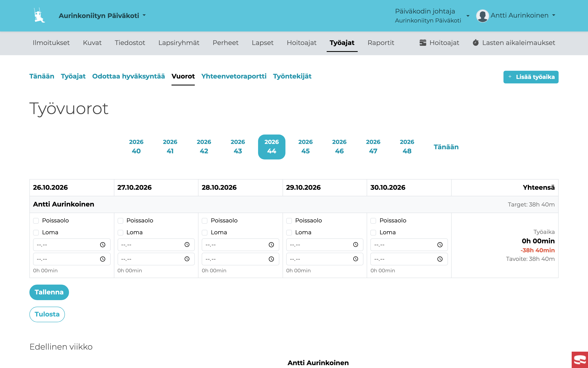This screenshot has height=368, width=588.
Task: Open the Raportit menu item
Action: 381,43
